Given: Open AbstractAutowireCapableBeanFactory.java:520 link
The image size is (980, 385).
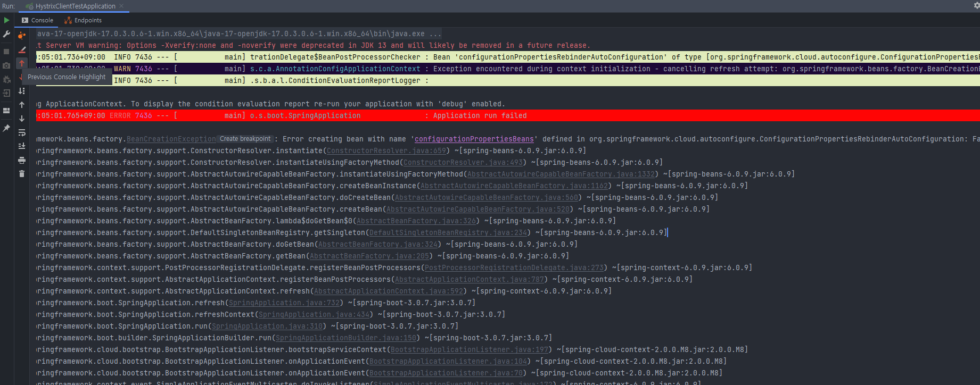Looking at the screenshot, I should click(478, 210).
